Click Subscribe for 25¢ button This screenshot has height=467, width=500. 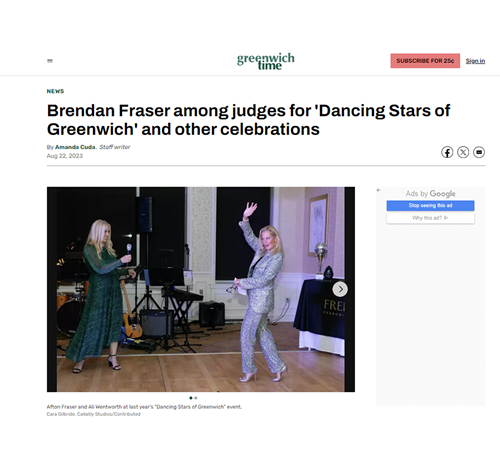(x=425, y=61)
